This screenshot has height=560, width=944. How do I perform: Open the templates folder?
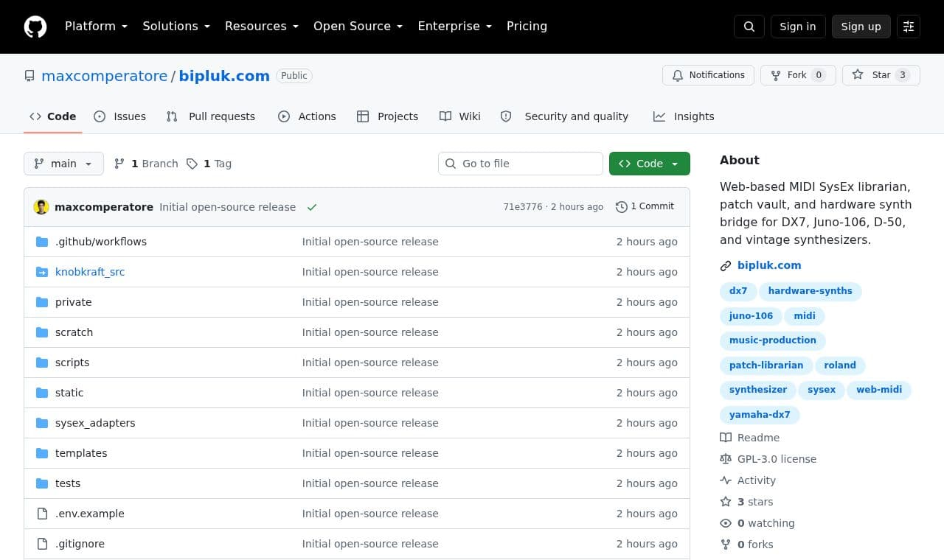(81, 453)
